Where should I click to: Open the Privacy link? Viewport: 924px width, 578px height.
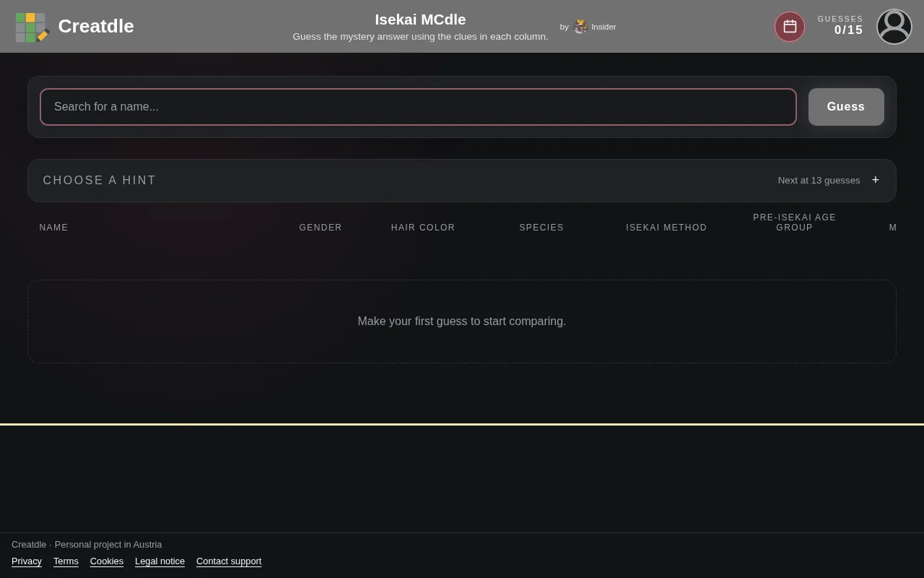tap(27, 561)
